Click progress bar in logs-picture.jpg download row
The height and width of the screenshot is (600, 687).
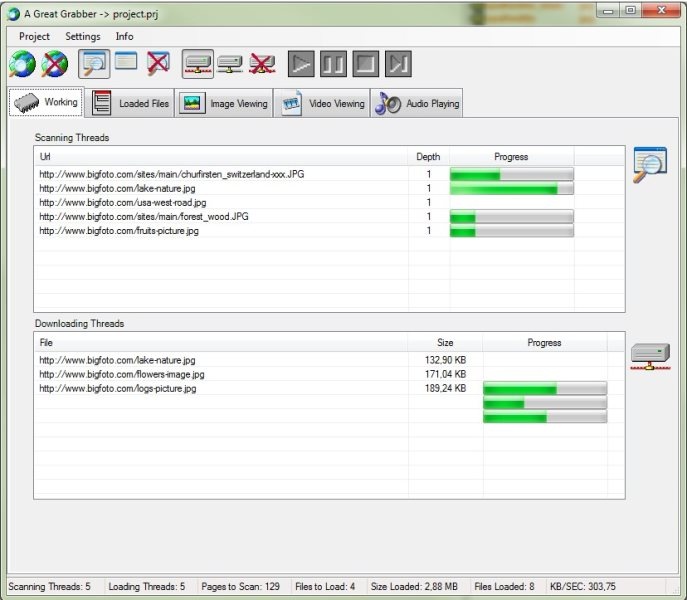click(545, 388)
